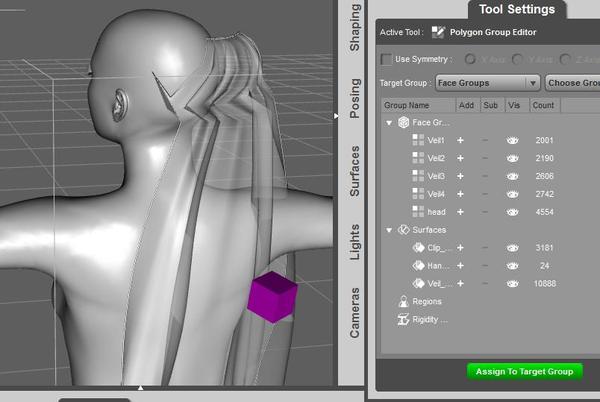Toggle visibility of Han... surface

pos(512,266)
